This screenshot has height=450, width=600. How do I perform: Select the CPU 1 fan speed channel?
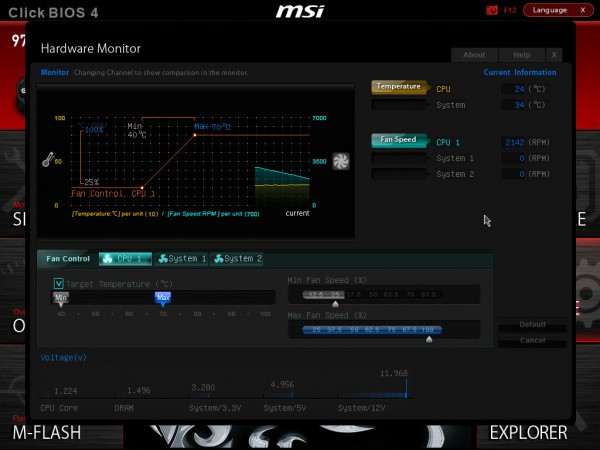(x=399, y=141)
